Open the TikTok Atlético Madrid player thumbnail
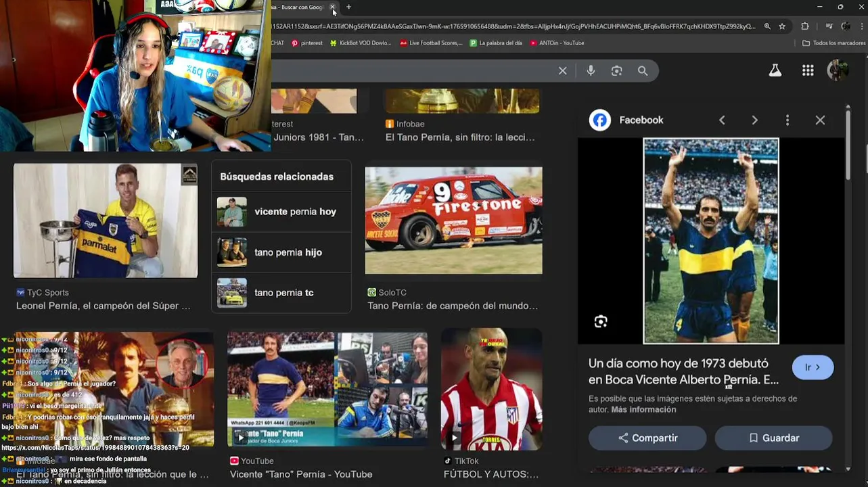 (x=491, y=390)
